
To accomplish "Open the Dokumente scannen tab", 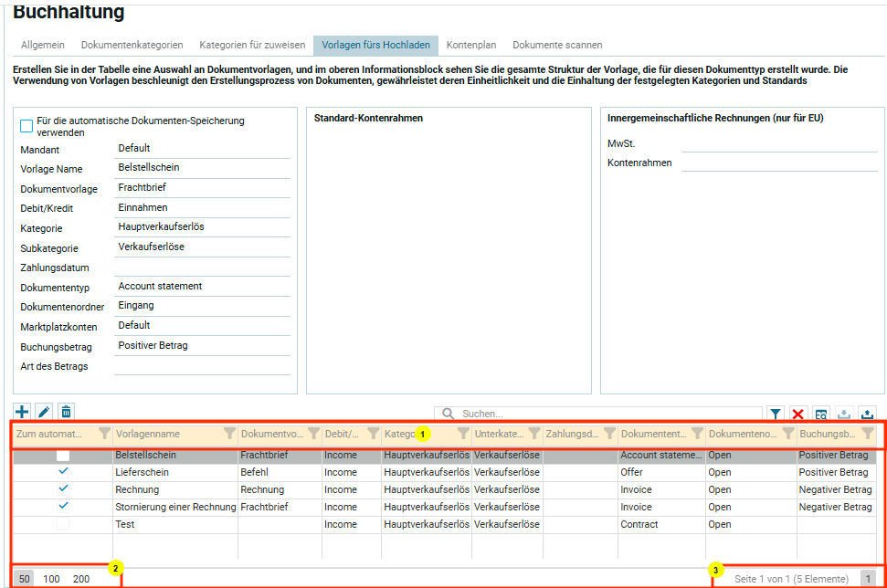I will [x=556, y=45].
